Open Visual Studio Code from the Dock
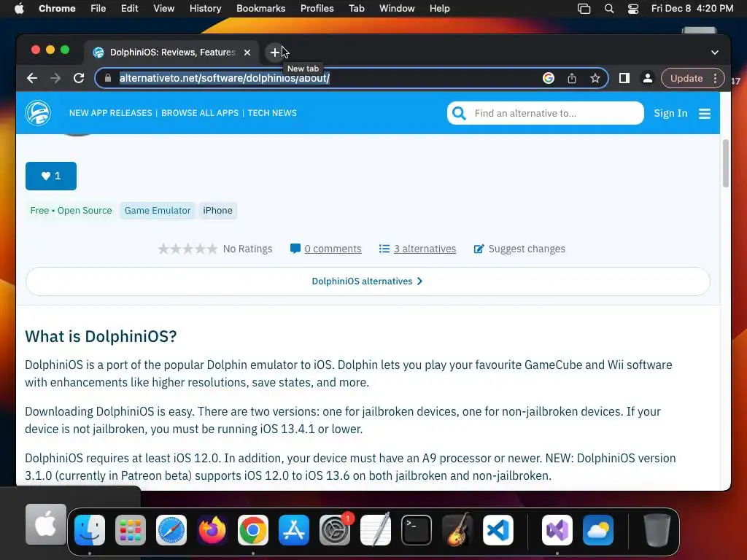The height and width of the screenshot is (560, 747). click(x=498, y=530)
